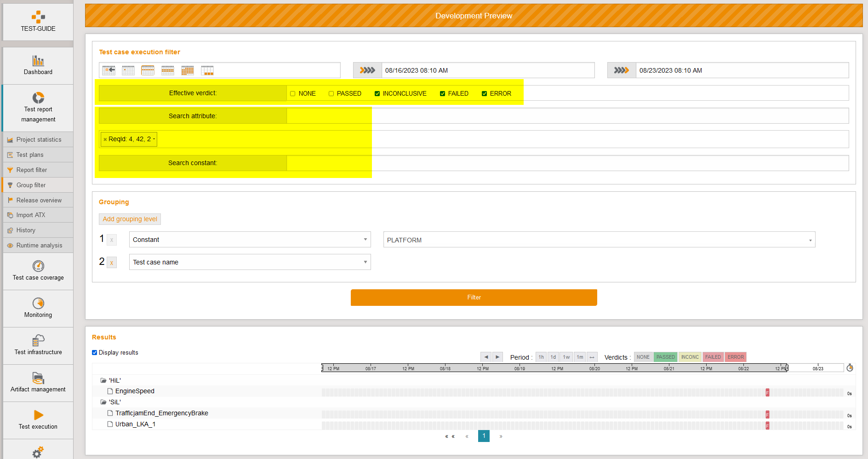Go to the Monitoring section
This screenshot has height=459, width=868.
(x=38, y=308)
